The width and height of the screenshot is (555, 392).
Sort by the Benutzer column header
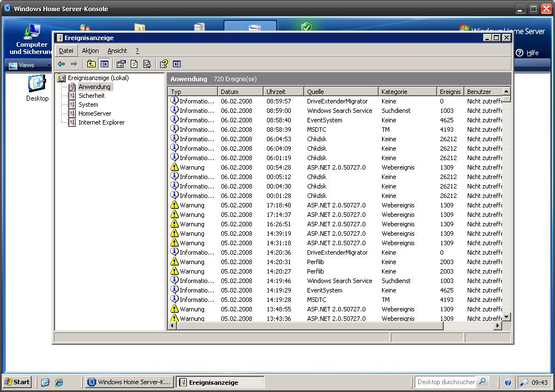pos(483,92)
